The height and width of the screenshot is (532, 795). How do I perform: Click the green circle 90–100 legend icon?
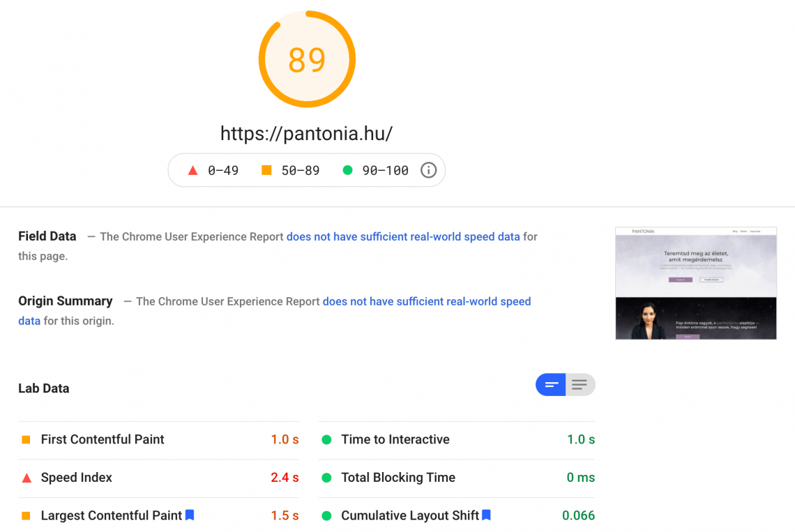click(347, 170)
